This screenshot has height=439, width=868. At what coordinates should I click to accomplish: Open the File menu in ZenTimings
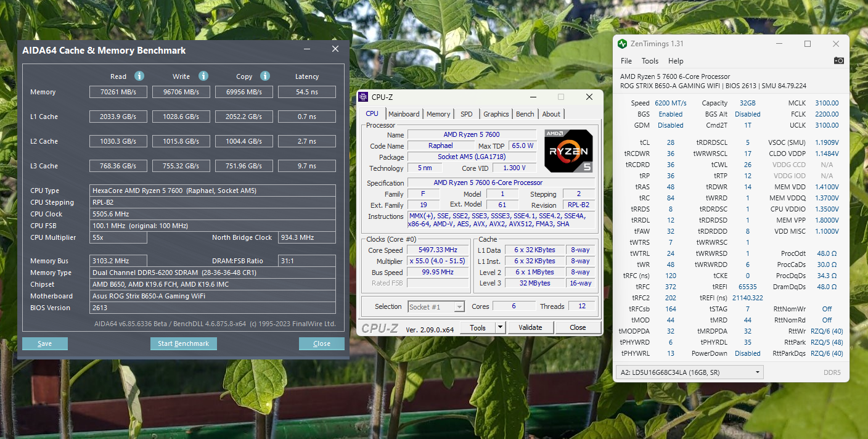click(626, 61)
